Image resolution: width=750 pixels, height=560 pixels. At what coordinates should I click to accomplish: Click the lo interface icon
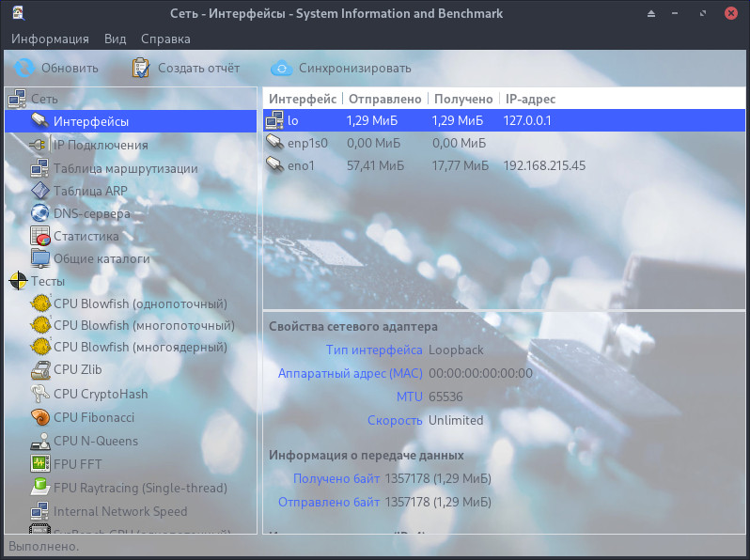point(274,120)
